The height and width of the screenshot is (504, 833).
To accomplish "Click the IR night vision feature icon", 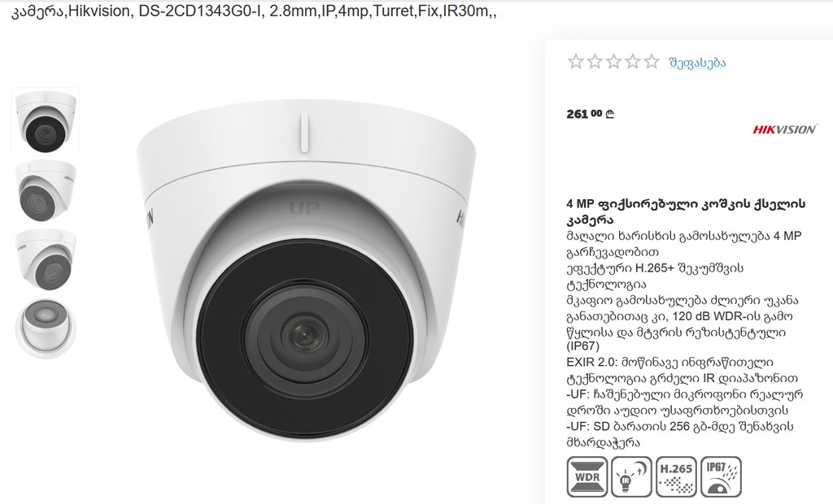I will (x=631, y=476).
